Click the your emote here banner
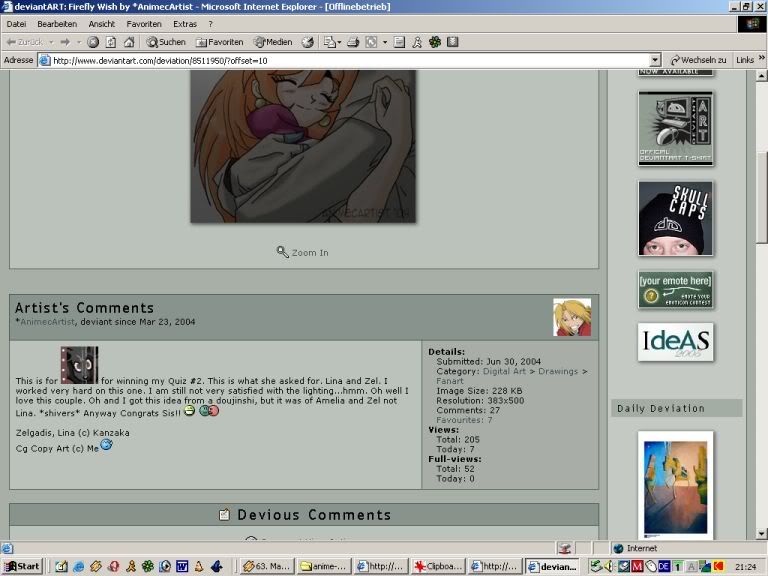Screen dimensions: 768x576 pyautogui.click(x=675, y=289)
